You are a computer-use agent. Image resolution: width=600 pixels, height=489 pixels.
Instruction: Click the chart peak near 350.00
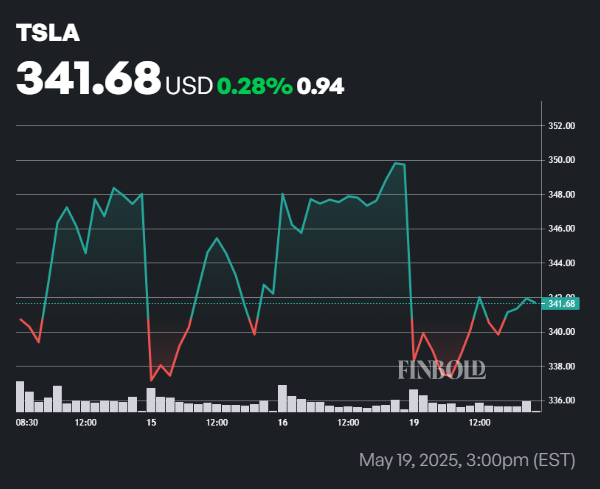396,163
